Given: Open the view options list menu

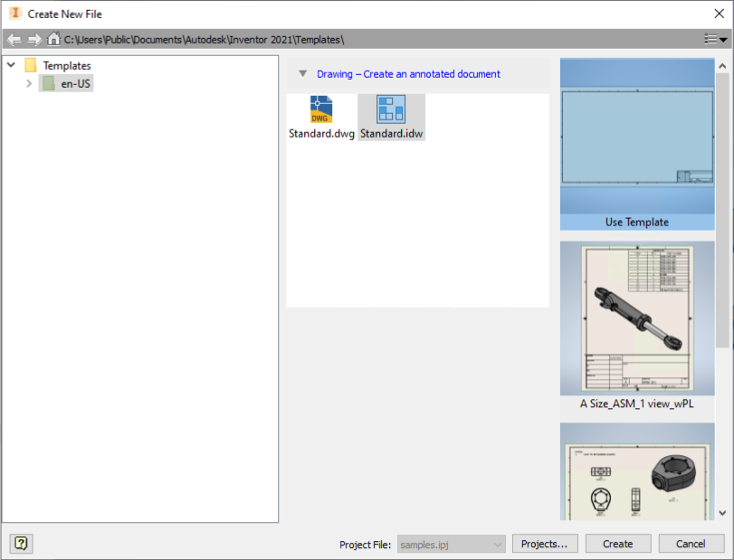Looking at the screenshot, I should tap(715, 39).
